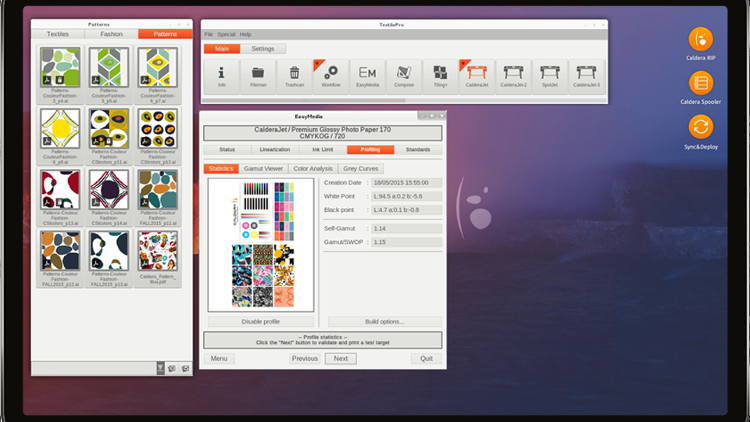Select the navy orange pebbles FALL2015_p12.ai thumbnail
This screenshot has height=422, width=750.
pos(60,251)
